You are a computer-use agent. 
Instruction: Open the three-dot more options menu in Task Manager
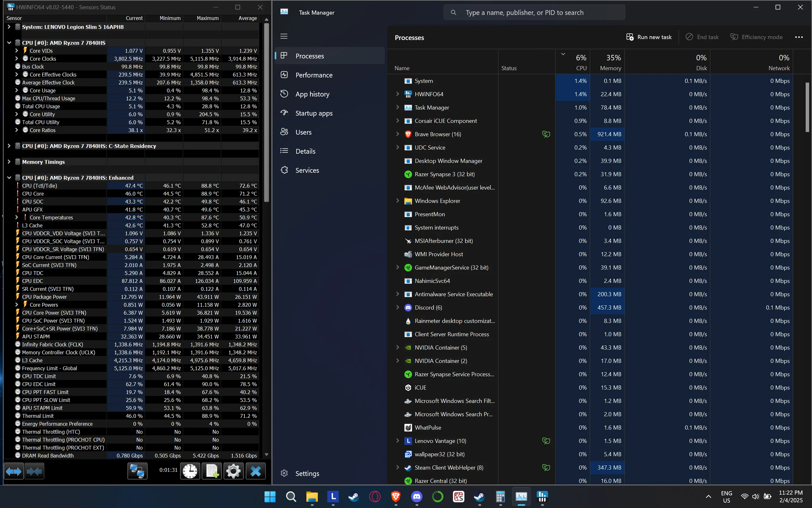[799, 37]
